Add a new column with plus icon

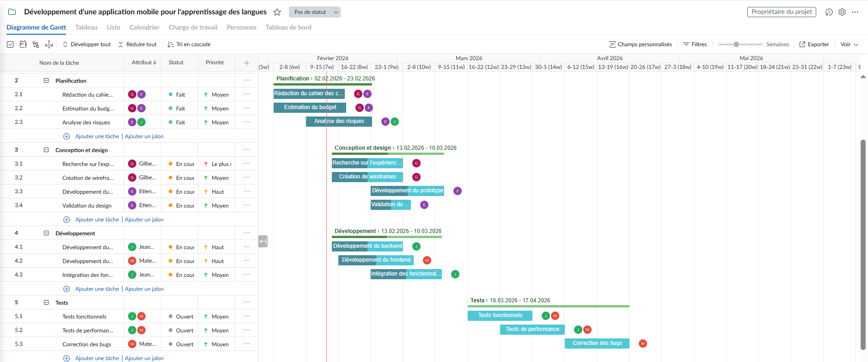tap(247, 63)
